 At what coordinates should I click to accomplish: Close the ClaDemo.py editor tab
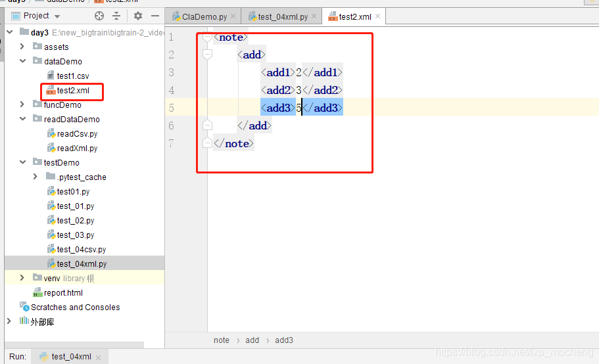[233, 16]
